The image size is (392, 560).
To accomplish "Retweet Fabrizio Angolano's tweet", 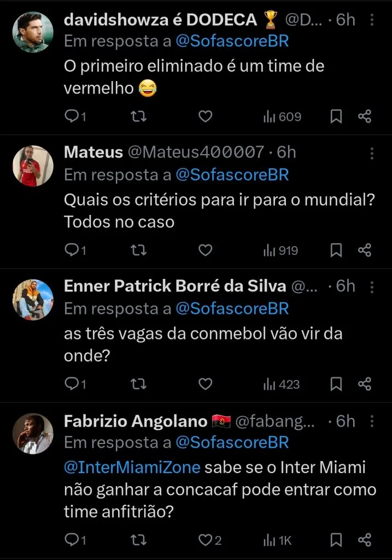I will [139, 540].
